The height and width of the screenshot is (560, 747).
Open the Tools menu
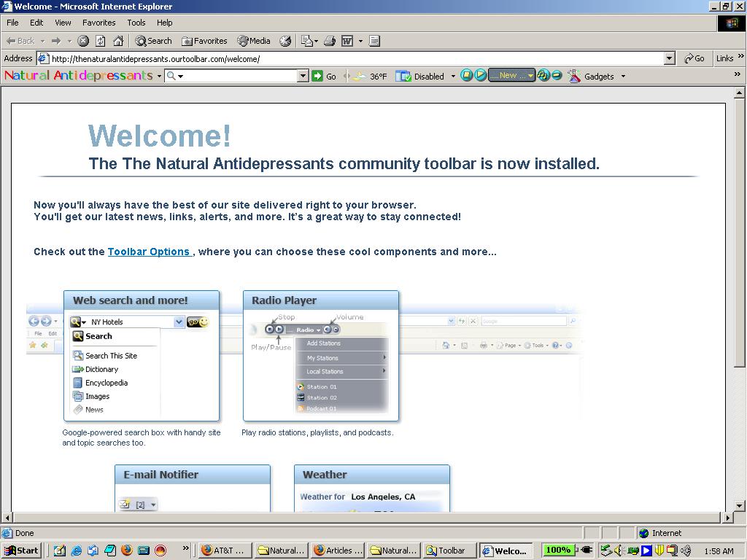pos(136,23)
